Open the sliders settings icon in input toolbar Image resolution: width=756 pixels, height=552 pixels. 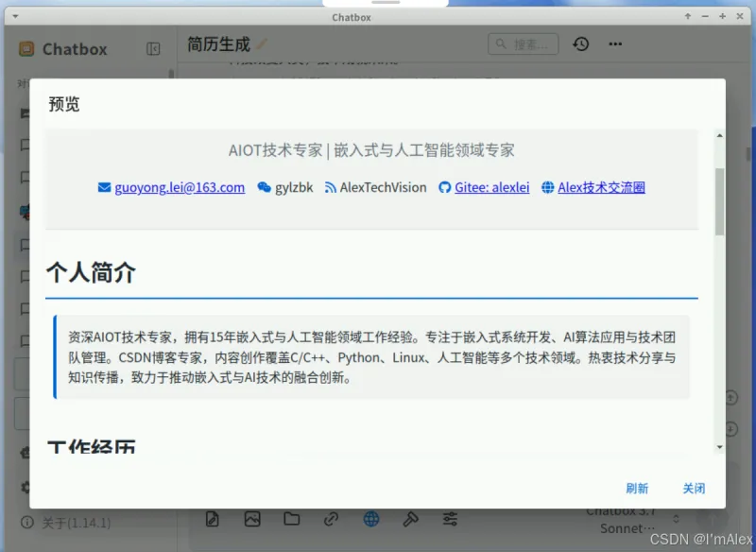tap(450, 519)
